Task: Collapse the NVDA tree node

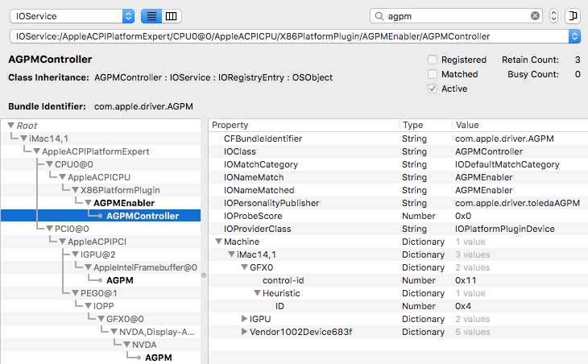Action: click(x=126, y=345)
